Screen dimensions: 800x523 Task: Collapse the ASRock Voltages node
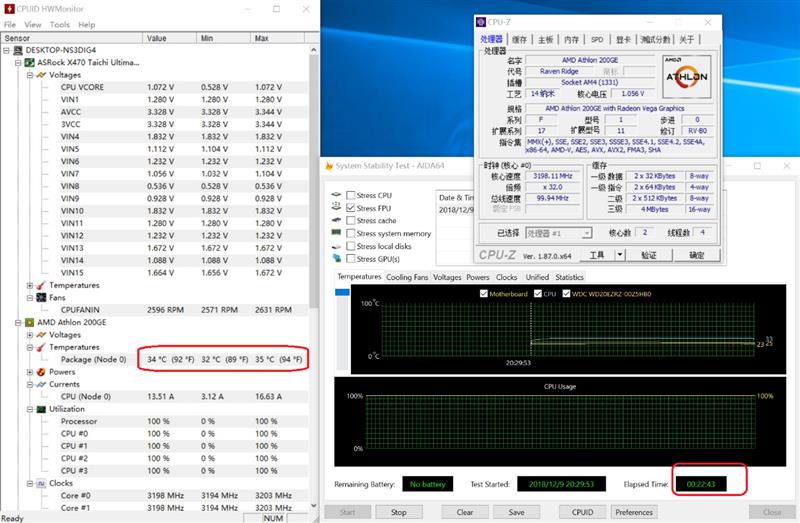pyautogui.click(x=30, y=75)
